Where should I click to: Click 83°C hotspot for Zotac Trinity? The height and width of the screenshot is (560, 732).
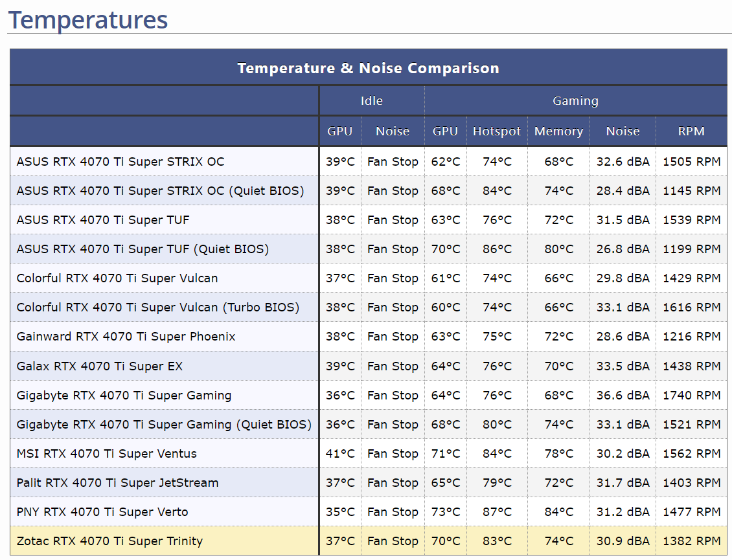point(497,541)
